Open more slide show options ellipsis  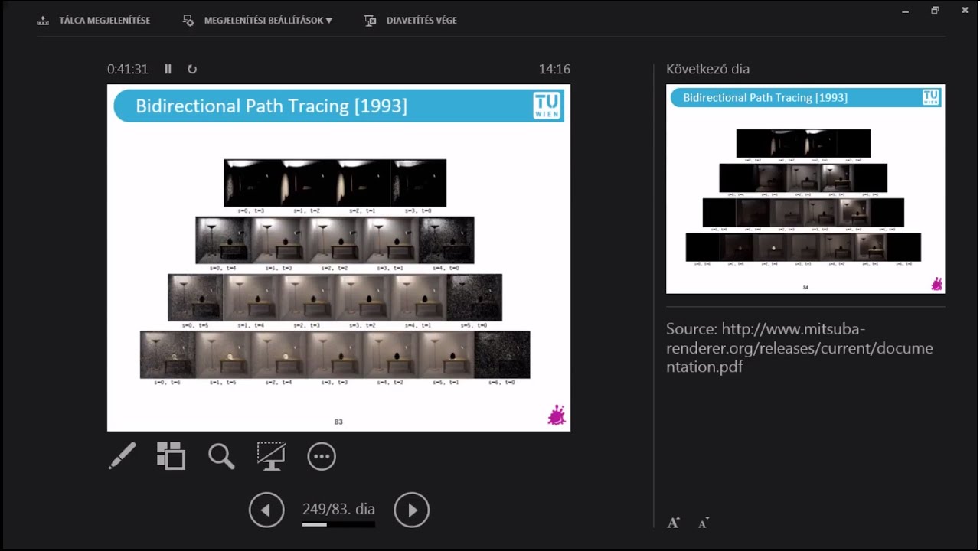tap(322, 457)
